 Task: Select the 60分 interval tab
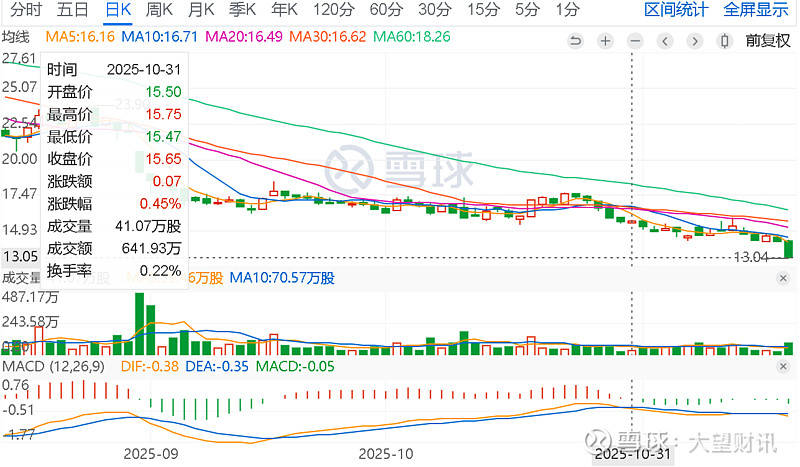pyautogui.click(x=385, y=10)
